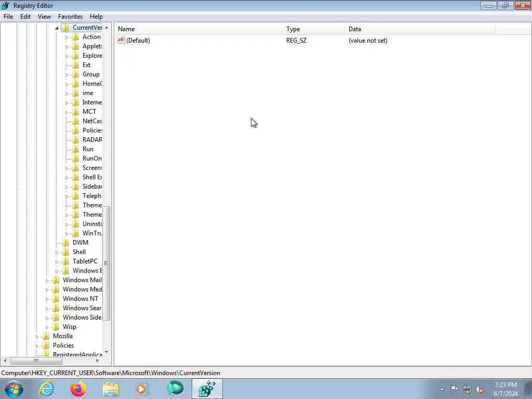Select the Windows Search key
Image resolution: width=532 pixels, height=399 pixels.
82,308
